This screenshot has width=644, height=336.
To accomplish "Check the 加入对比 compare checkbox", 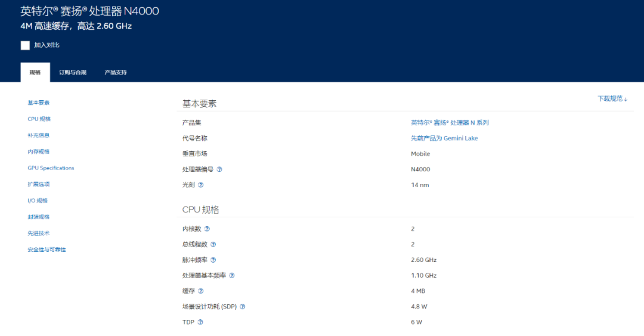I will click(x=25, y=45).
